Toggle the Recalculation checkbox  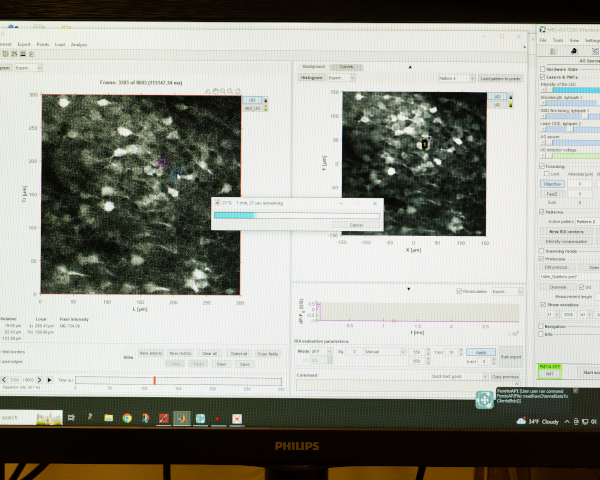[459, 291]
